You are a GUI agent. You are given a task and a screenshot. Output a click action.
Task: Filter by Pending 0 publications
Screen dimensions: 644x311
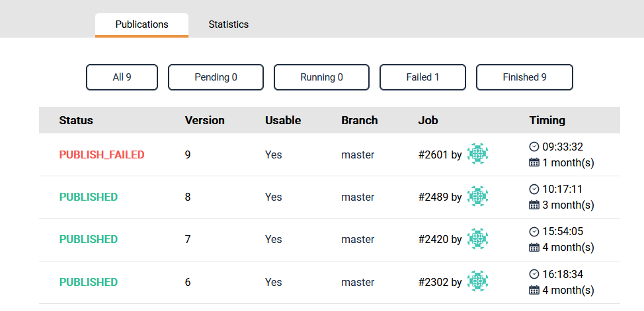[216, 77]
